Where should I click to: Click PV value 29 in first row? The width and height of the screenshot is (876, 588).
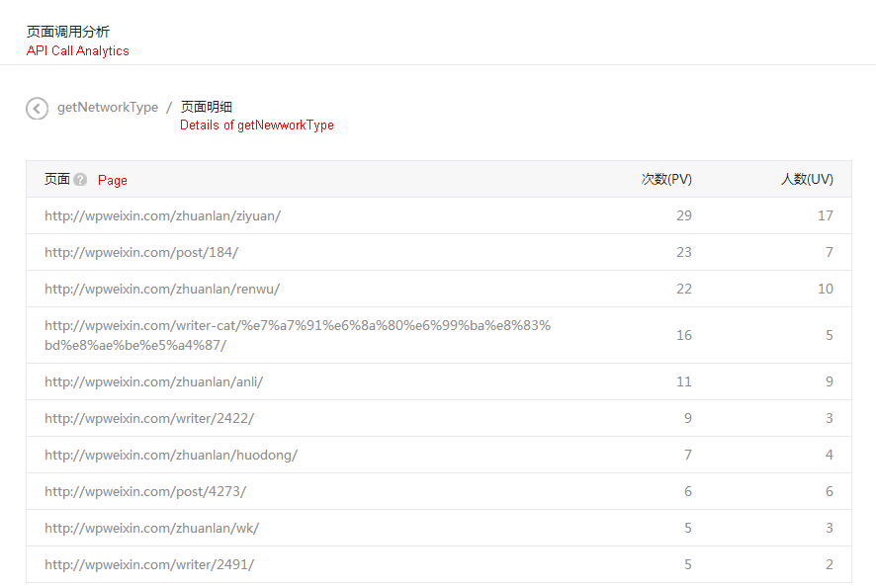pos(683,215)
